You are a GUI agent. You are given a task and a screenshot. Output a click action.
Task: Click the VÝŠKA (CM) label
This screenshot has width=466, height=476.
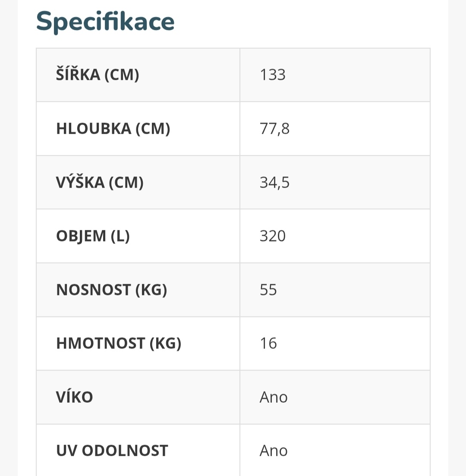(100, 182)
